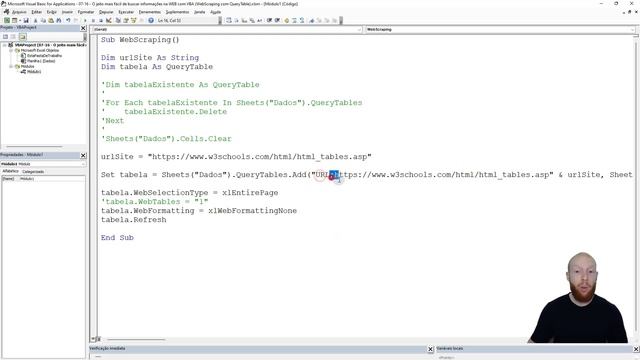Click the View Microsoft Excel toolbar icon
The width and height of the screenshot is (640, 360).
pos(7,20)
